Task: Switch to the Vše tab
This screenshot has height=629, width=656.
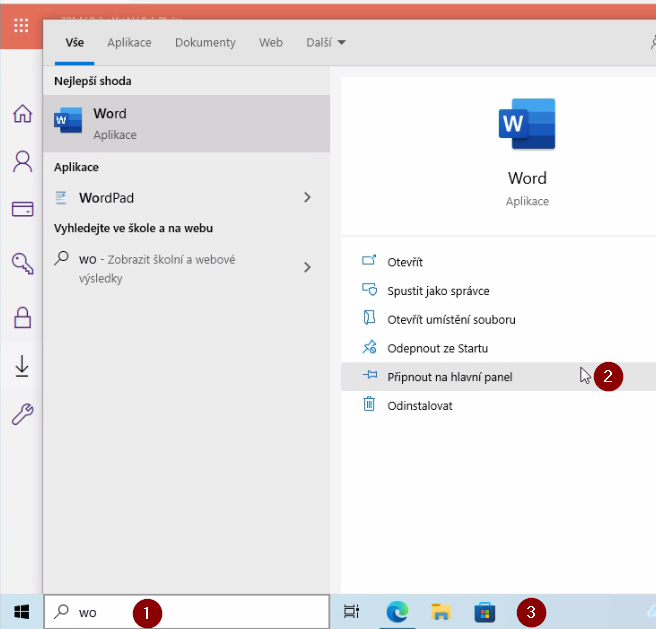Action: tap(74, 42)
